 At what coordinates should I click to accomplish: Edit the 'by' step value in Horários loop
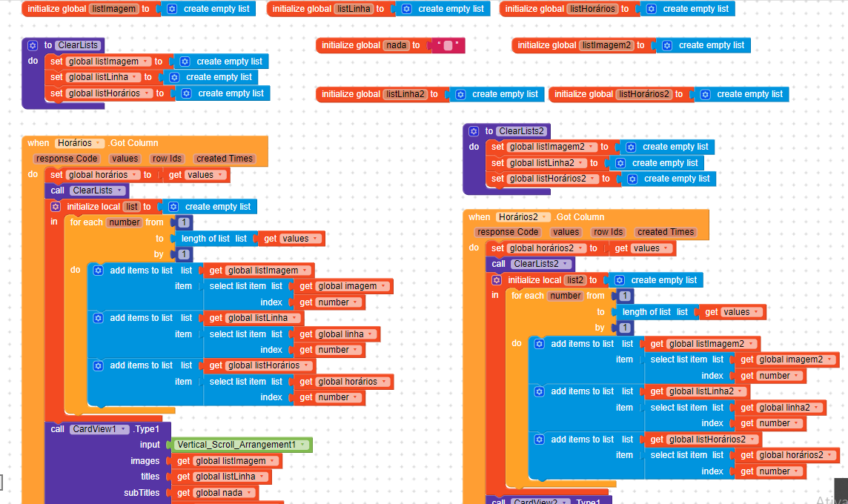(184, 255)
